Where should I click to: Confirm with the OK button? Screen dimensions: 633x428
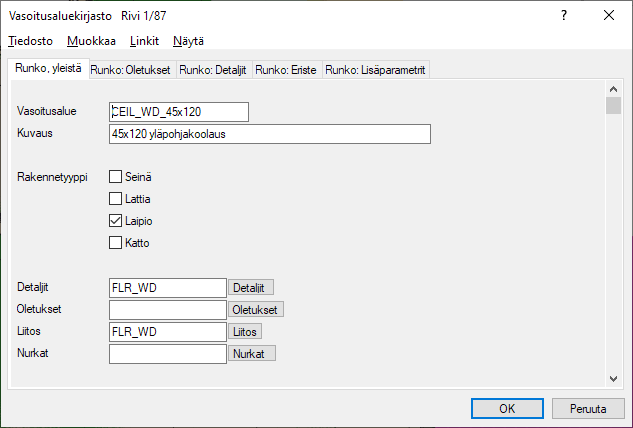[x=507, y=408]
